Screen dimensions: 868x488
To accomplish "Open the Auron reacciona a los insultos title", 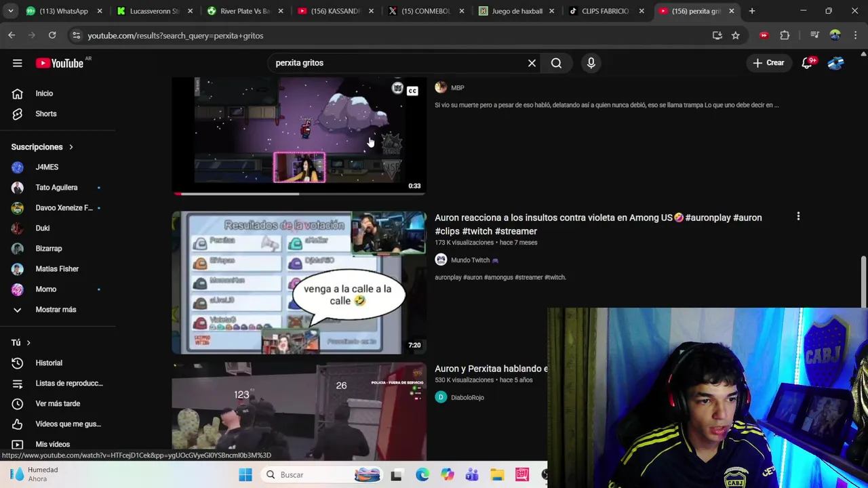I will pyautogui.click(x=598, y=224).
